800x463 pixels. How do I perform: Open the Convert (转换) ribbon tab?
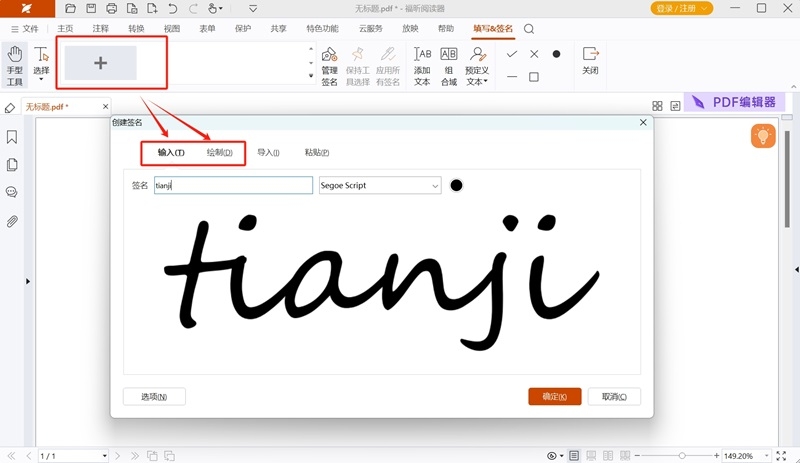coord(136,29)
